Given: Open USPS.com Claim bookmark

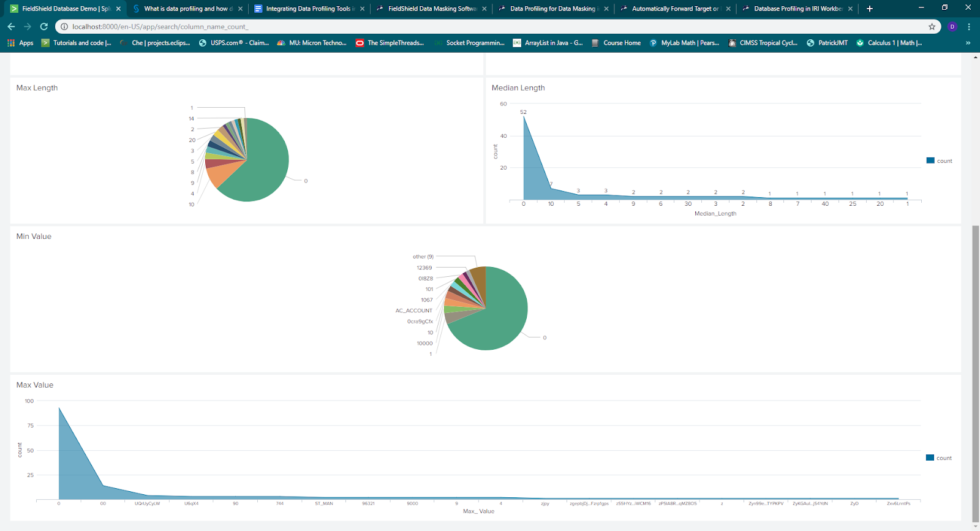Looking at the screenshot, I should (234, 43).
